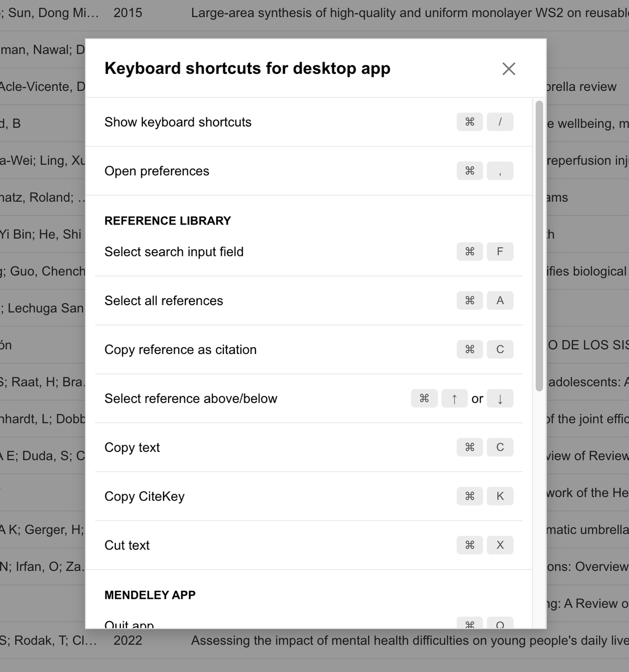Click the command key icon in Select all references row
629x672 pixels.
point(470,301)
